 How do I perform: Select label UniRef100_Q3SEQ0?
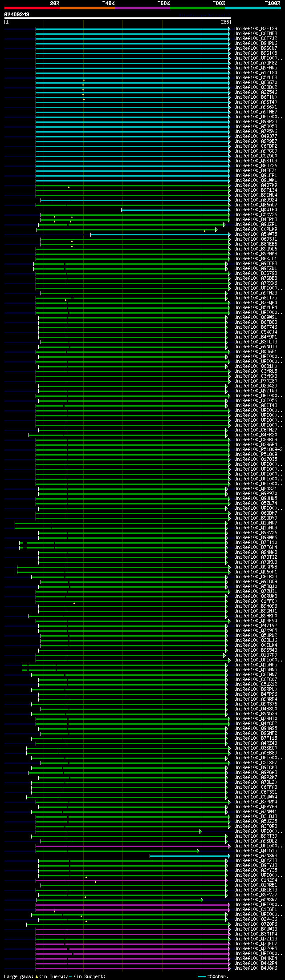[x=256, y=748]
